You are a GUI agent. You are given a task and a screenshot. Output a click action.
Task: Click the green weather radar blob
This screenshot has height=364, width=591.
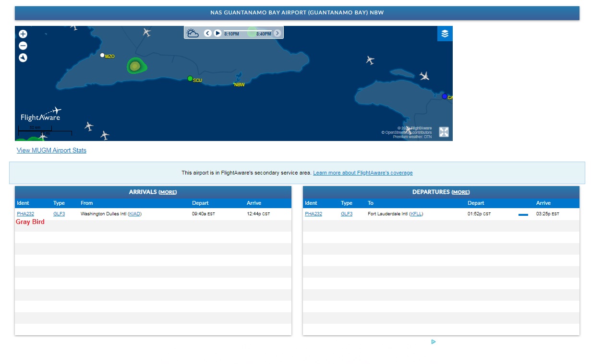[136, 66]
